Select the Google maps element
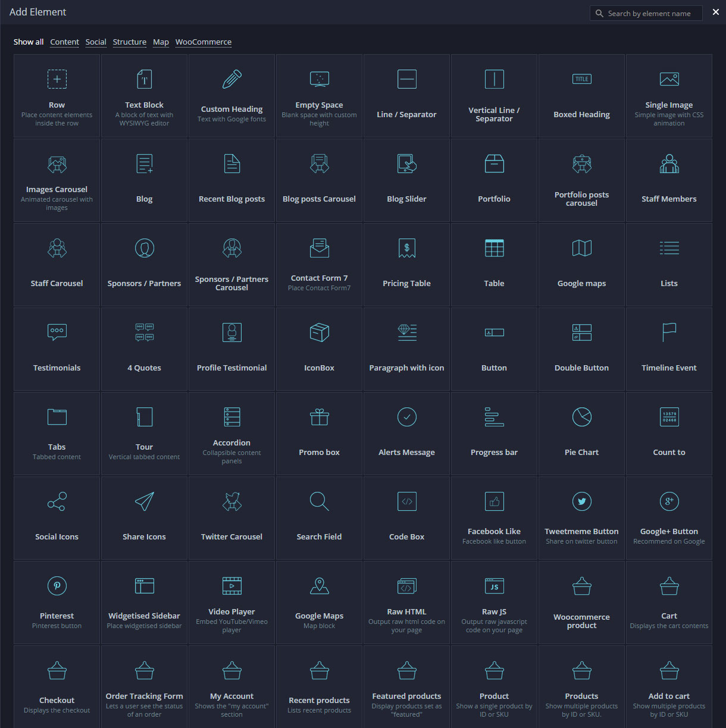The width and height of the screenshot is (726, 728). coord(581,265)
